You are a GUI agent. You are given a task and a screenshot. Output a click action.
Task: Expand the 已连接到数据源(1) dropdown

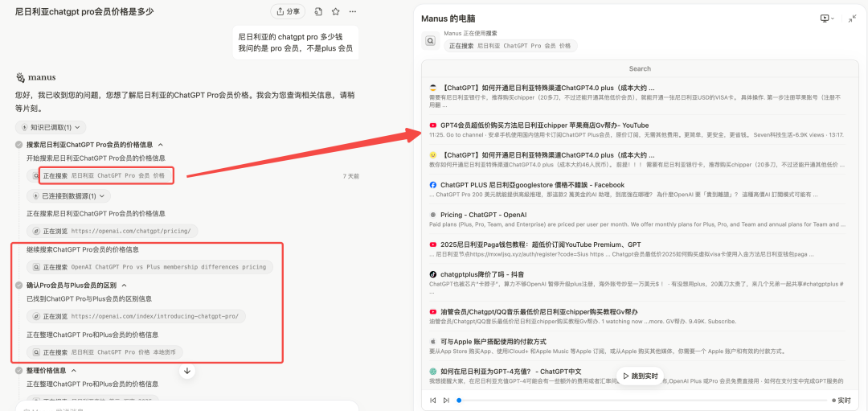click(x=68, y=196)
